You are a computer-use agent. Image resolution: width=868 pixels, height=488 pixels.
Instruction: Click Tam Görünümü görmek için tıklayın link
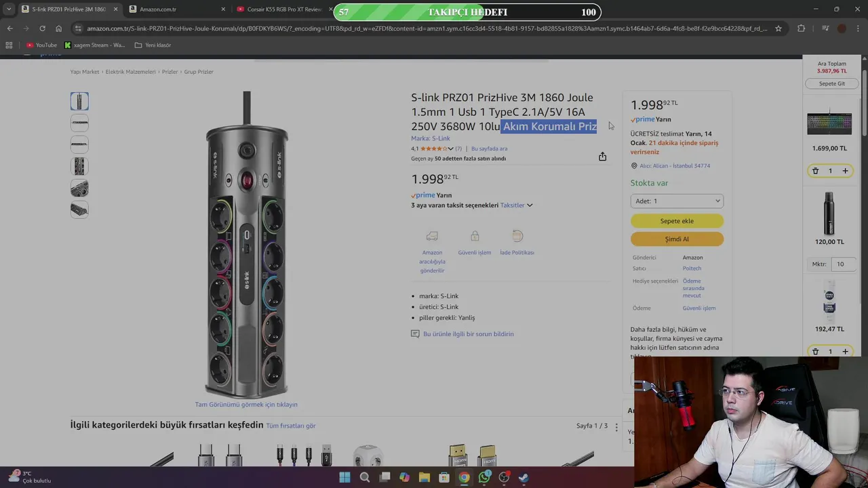pyautogui.click(x=246, y=405)
